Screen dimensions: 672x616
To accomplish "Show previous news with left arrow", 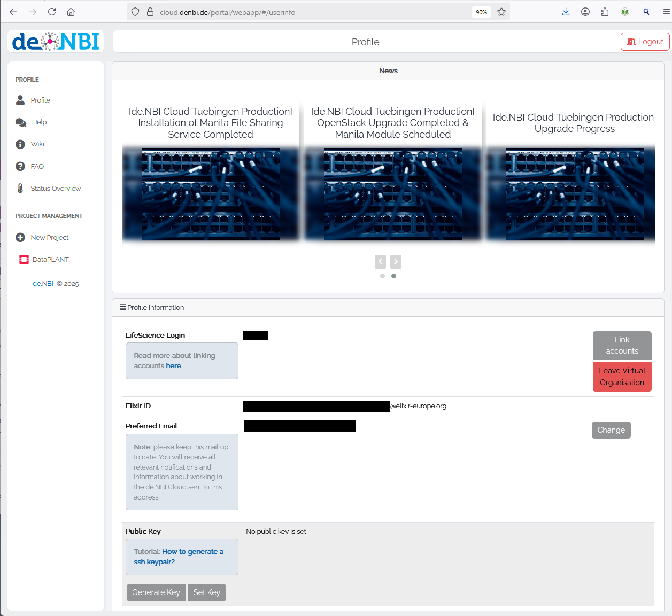I will click(x=380, y=261).
